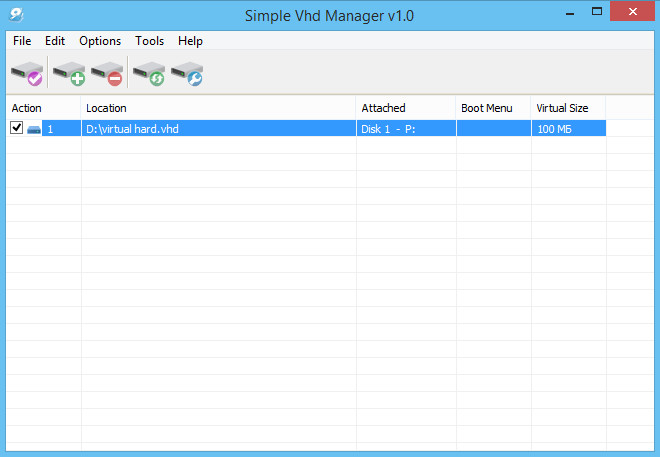Sort by the Virtual Size column header
Viewport: 660px width, 457px height.
pyautogui.click(x=568, y=108)
